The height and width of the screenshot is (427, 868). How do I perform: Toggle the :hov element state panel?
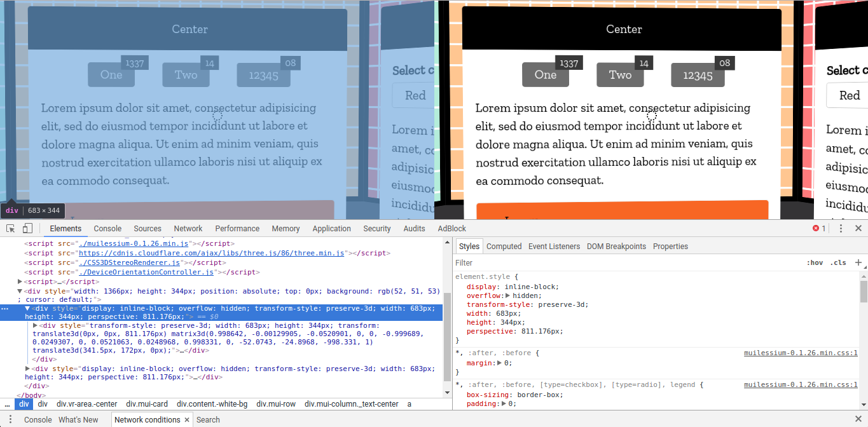(x=815, y=262)
